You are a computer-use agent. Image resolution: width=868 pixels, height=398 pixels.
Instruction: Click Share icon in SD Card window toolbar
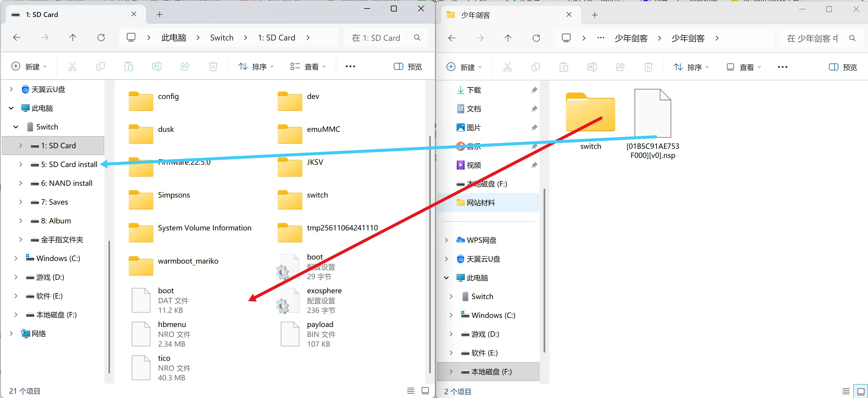click(x=185, y=66)
